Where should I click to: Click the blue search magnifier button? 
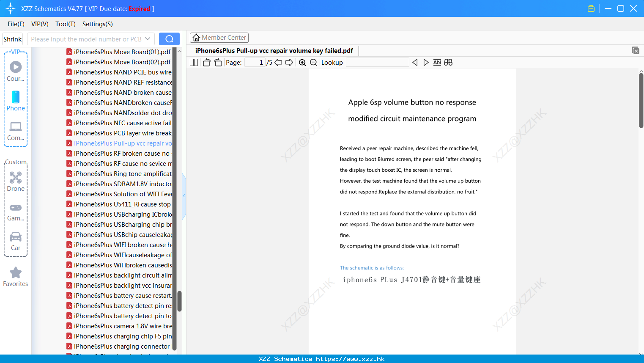169,39
